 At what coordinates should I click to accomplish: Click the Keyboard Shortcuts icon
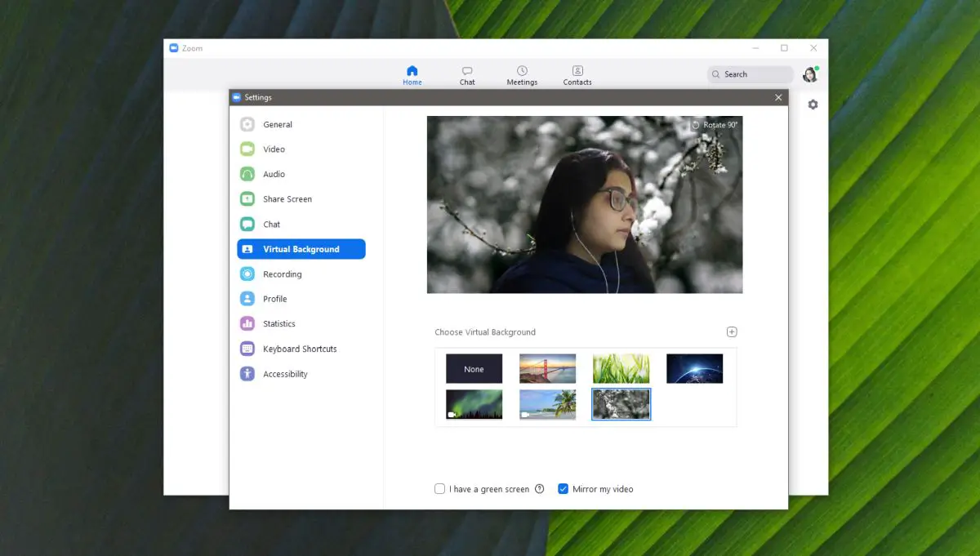tap(247, 349)
